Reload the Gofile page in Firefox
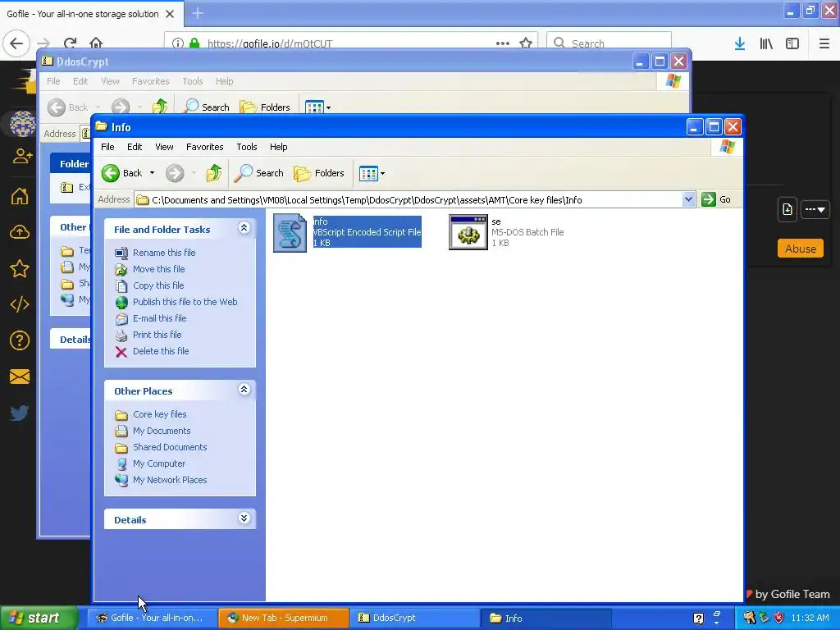 pyautogui.click(x=71, y=43)
